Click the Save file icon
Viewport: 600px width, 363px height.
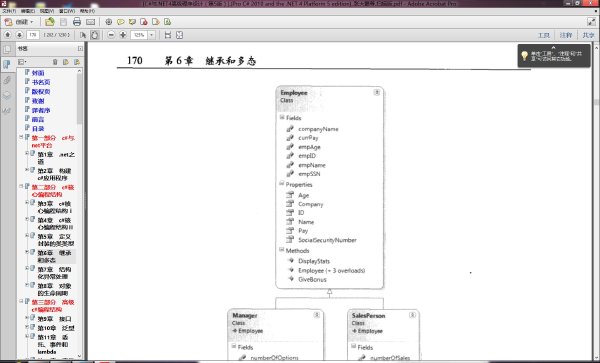pos(63,22)
